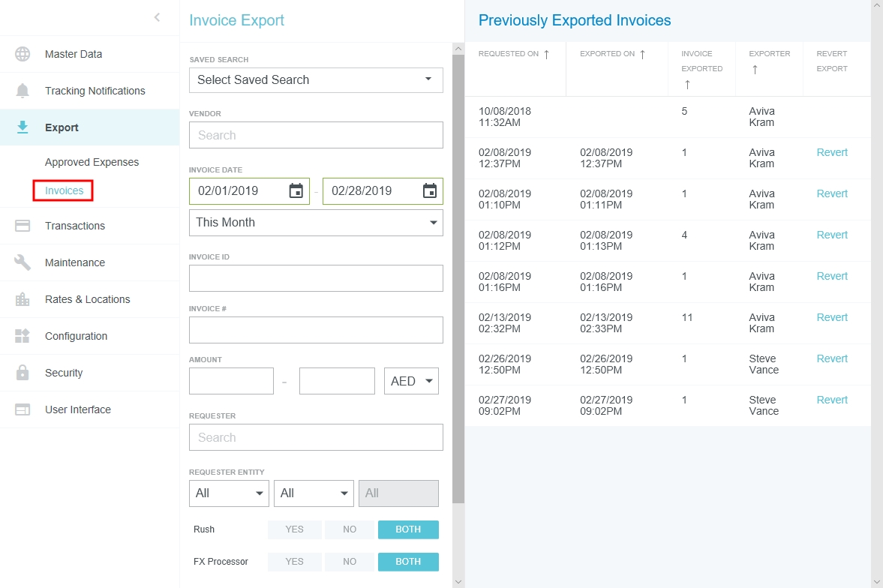Open the invoice end date calendar picker

point(430,190)
